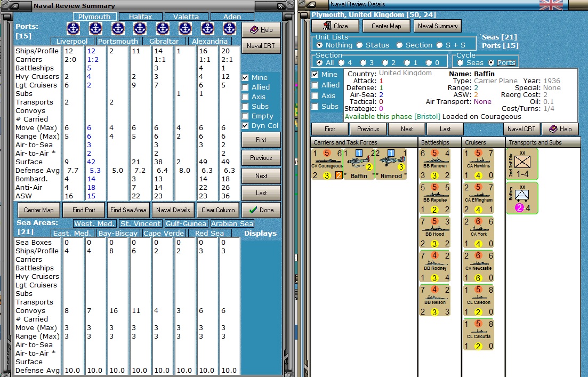The width and height of the screenshot is (588, 377).
Task: Set Cycle to Seas
Action: 460,62
